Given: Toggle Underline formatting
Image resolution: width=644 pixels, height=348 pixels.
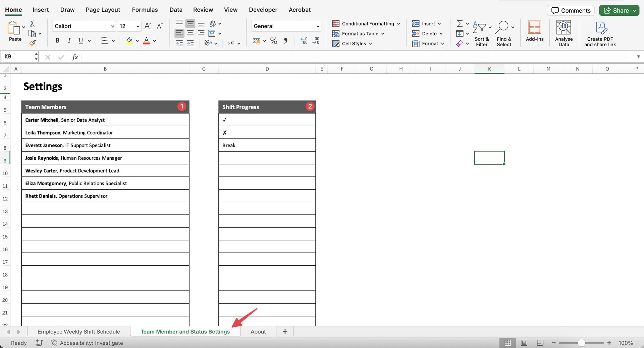Looking at the screenshot, I should tap(81, 41).
